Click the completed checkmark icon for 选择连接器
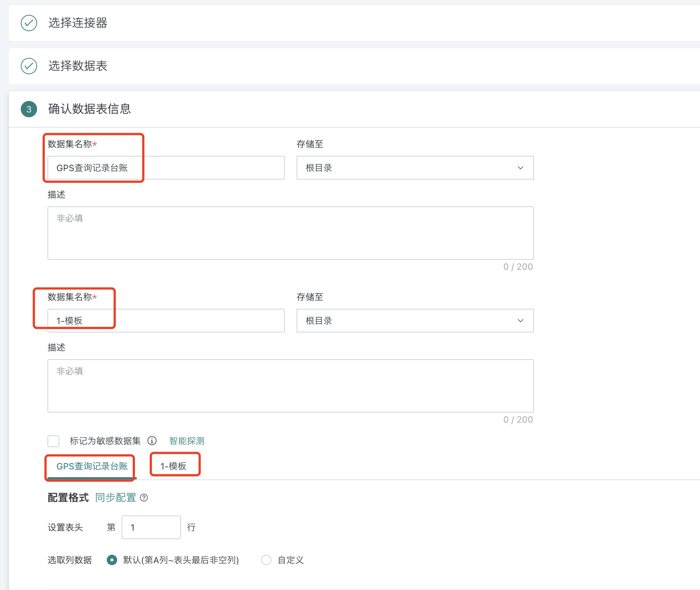Viewport: 700px width, 590px height. click(29, 23)
